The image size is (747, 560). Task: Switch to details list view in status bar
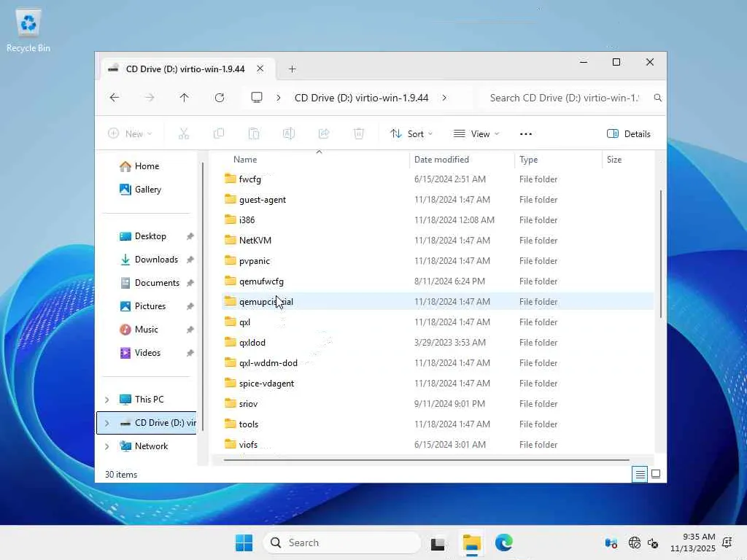(640, 474)
